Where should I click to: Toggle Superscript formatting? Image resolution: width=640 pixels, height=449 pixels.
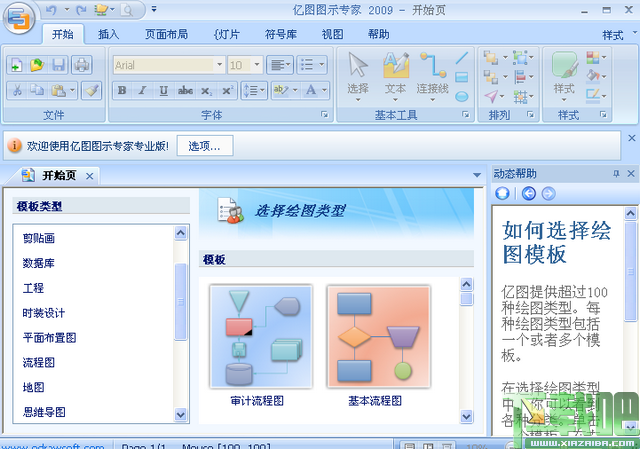click(x=227, y=90)
